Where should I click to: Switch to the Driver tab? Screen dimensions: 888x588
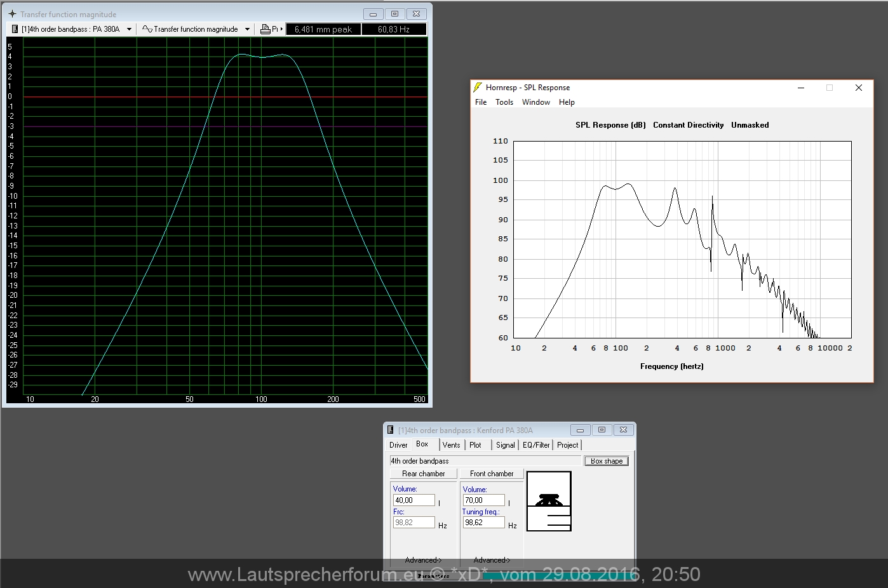(x=398, y=445)
